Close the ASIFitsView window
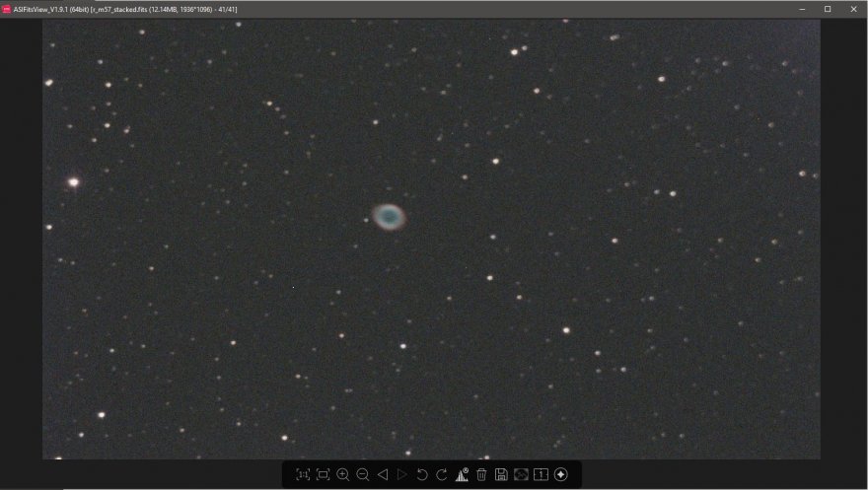This screenshot has width=868, height=490. (x=853, y=9)
